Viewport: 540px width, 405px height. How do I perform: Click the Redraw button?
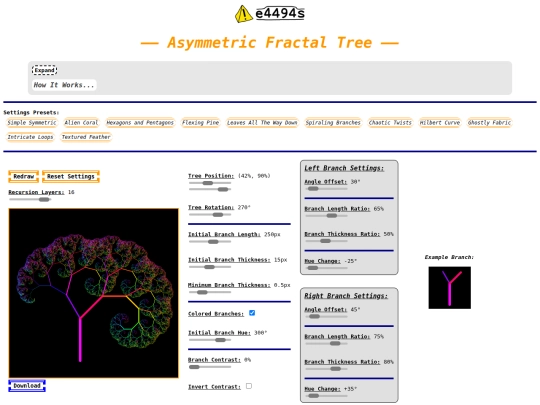[23, 176]
